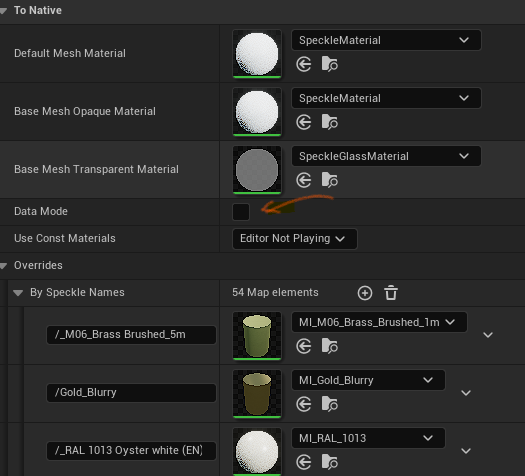Collapse the By Speckle Names map

(x=18, y=293)
